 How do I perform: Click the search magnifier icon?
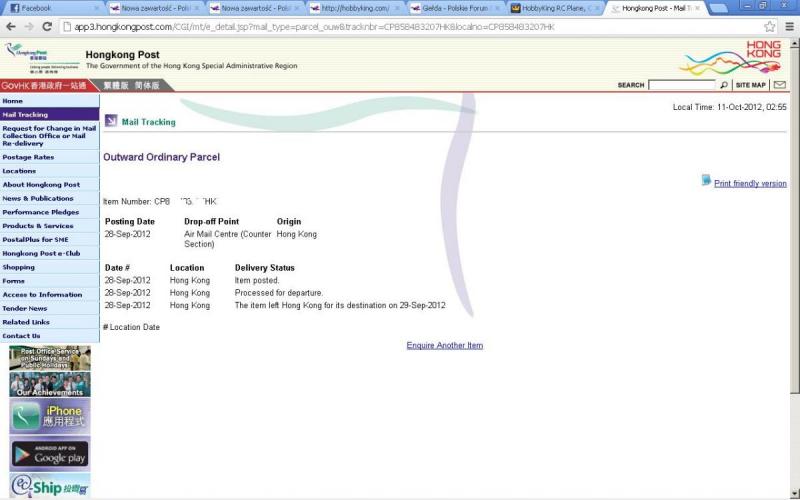pyautogui.click(x=724, y=85)
